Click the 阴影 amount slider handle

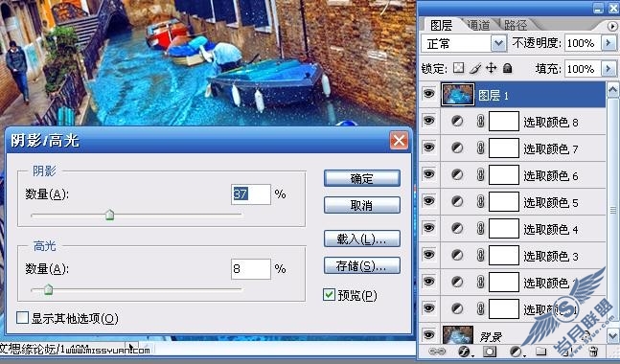[x=109, y=216]
